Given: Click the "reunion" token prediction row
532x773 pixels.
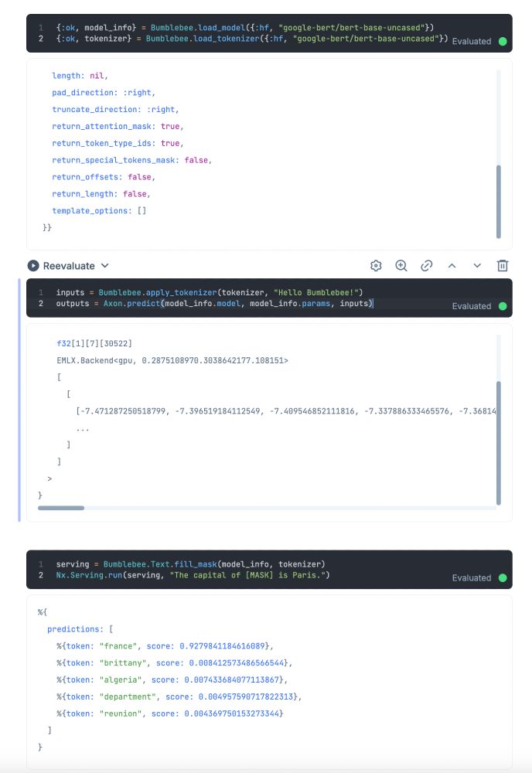Looking at the screenshot, I should pos(169,713).
